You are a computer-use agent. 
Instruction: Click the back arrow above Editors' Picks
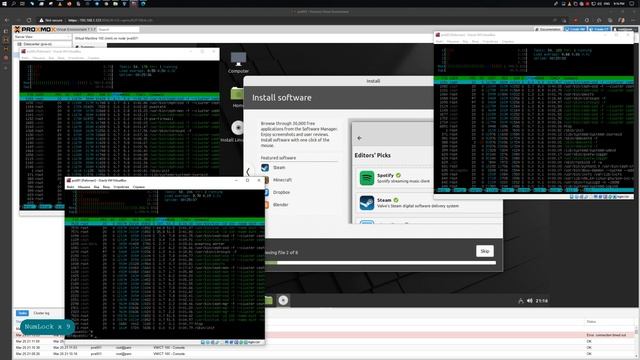tap(359, 138)
